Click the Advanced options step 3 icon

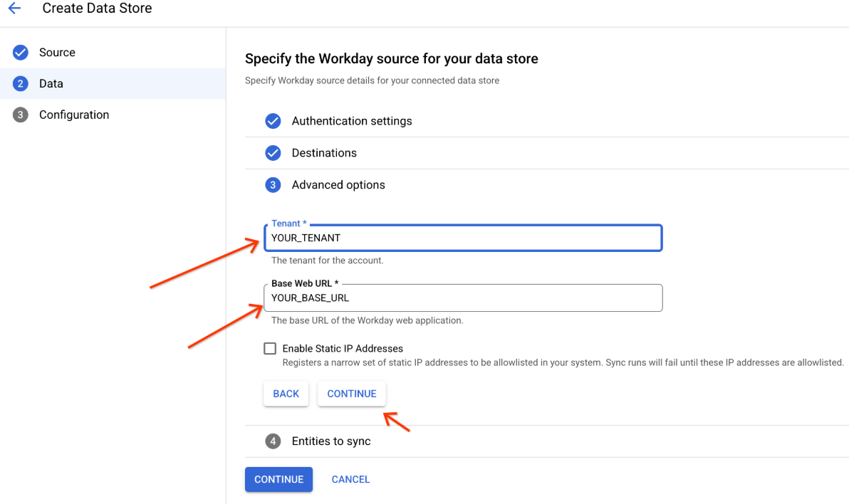273,185
